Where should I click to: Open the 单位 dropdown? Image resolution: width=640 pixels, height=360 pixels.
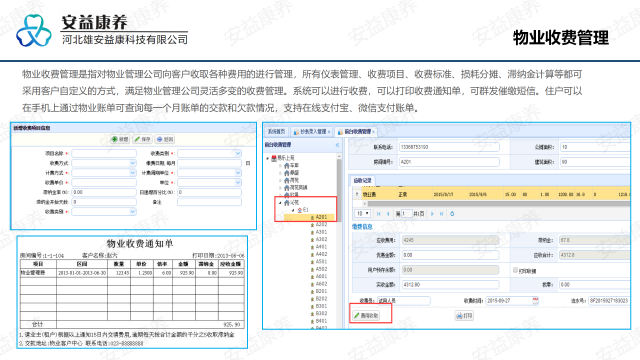[238, 182]
